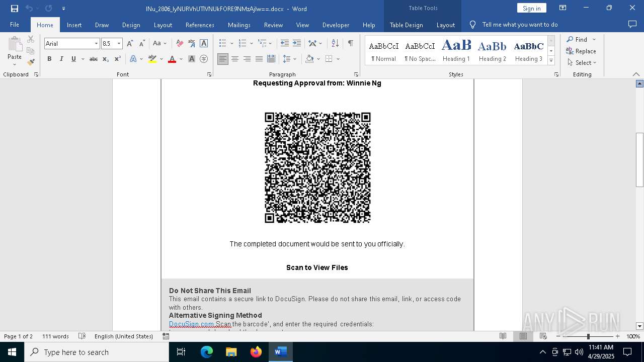Click Tell me what you want to do
Viewport: 644px width, 362px height.
[520, 25]
